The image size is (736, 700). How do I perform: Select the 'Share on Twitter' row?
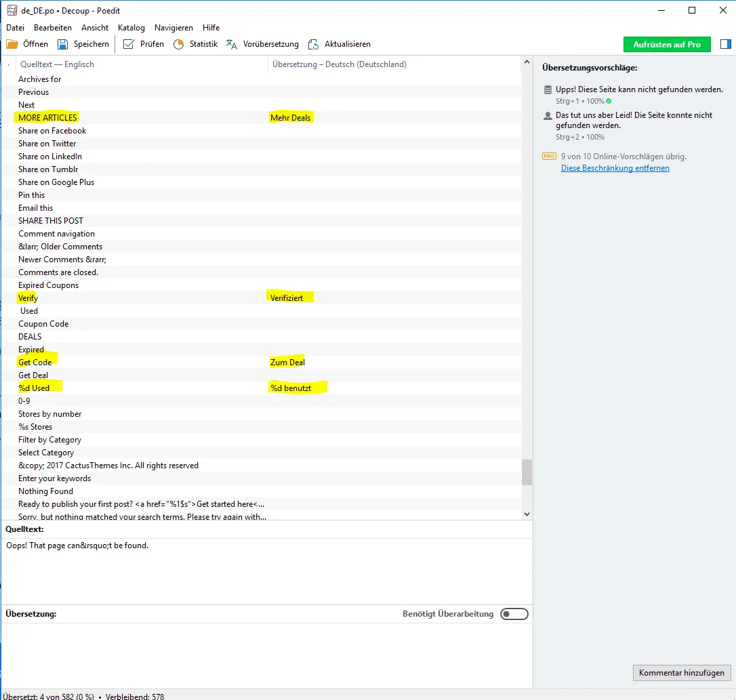[262, 143]
